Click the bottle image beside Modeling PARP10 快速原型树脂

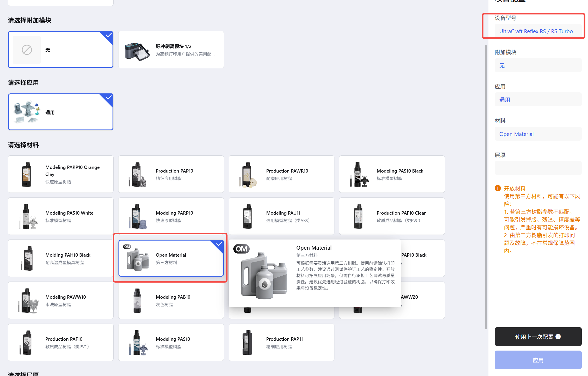point(138,216)
